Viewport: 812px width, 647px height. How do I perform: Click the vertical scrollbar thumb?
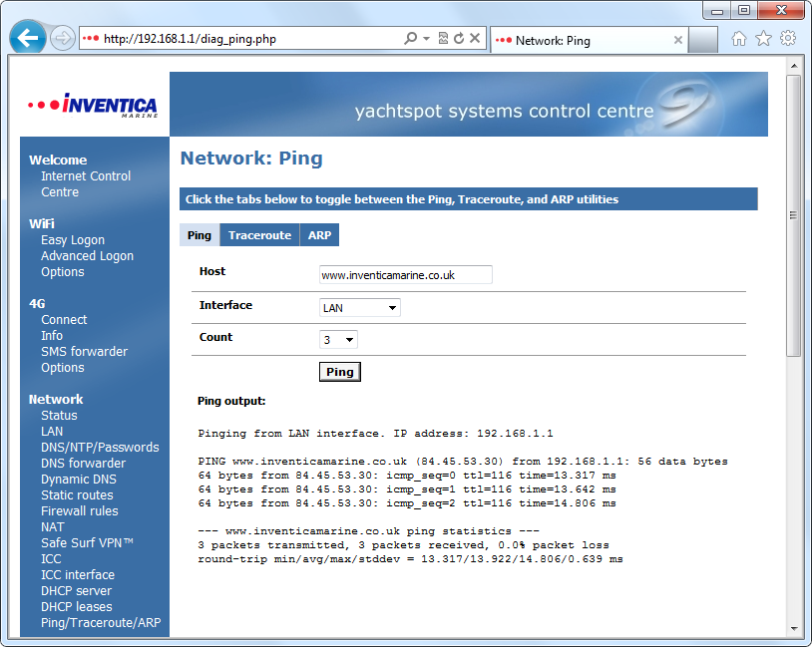[x=793, y=216]
